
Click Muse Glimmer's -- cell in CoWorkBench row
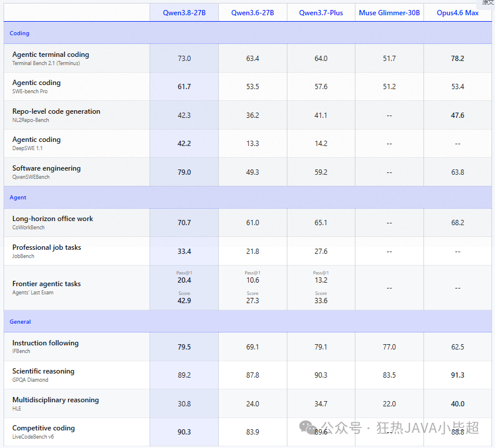[x=389, y=223]
